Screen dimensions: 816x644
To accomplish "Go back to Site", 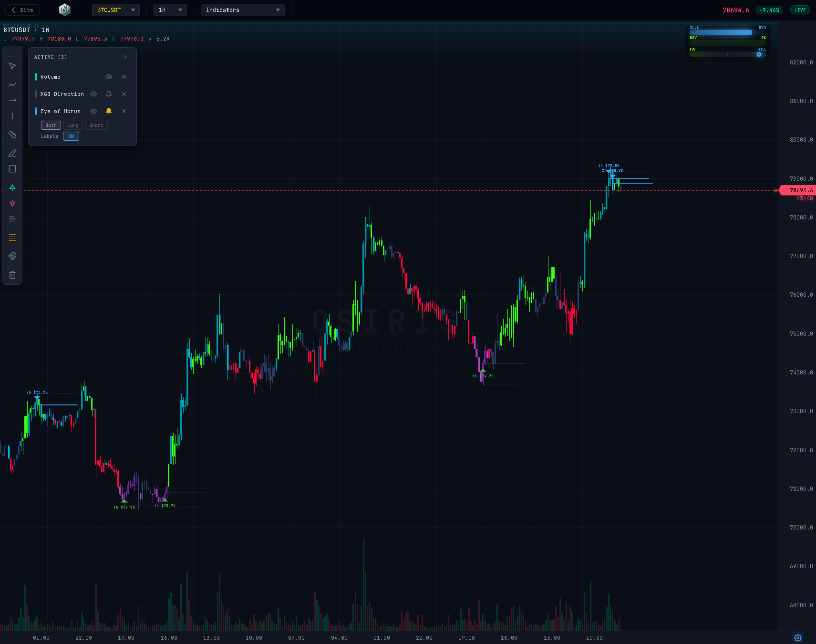I will 22,10.
